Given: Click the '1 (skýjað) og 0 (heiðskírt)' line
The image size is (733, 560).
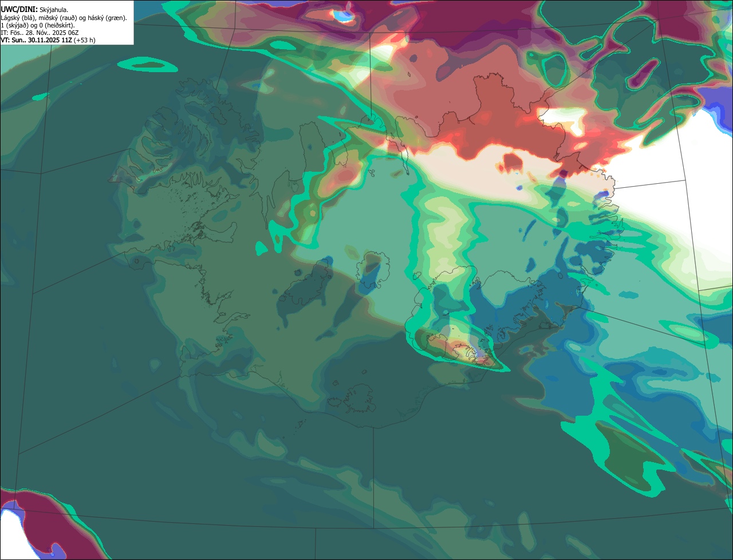Looking at the screenshot, I should tap(38, 25).
